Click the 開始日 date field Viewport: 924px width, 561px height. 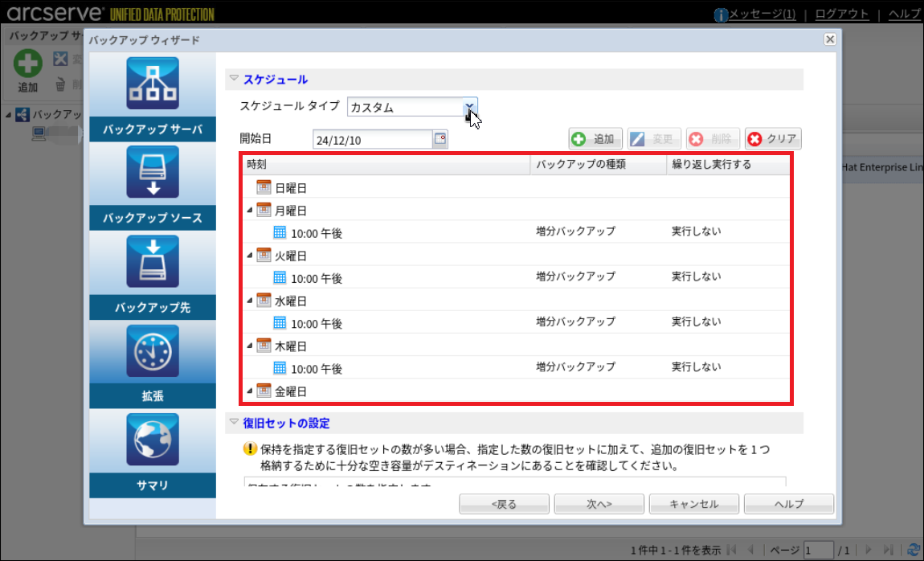(x=372, y=140)
